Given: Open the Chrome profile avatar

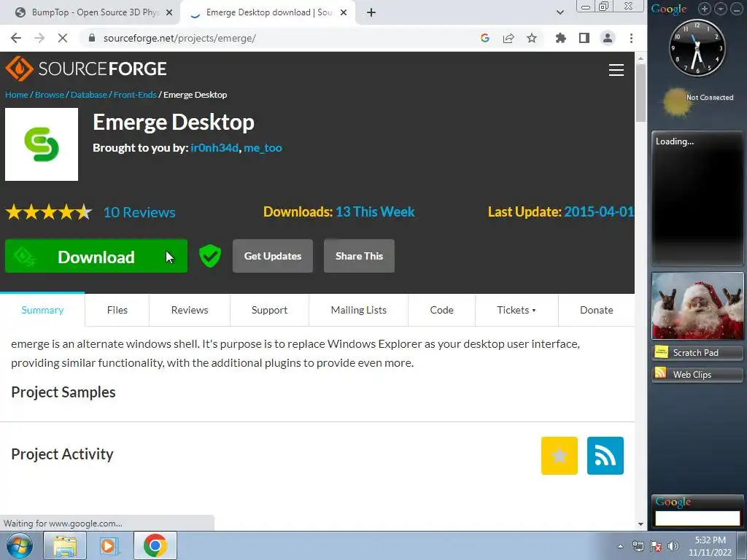Looking at the screenshot, I should pyautogui.click(x=608, y=38).
